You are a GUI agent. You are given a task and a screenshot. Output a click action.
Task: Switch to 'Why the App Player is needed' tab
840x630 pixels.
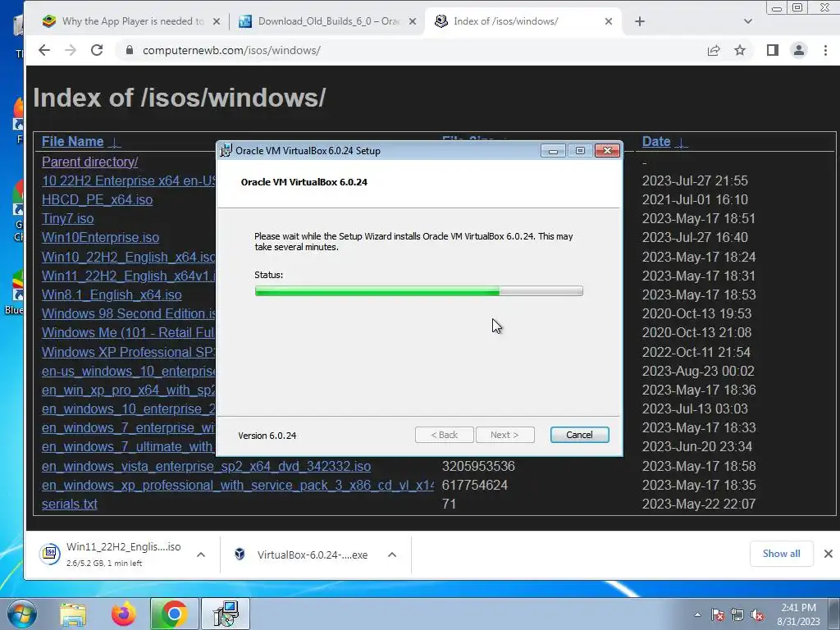coord(132,21)
